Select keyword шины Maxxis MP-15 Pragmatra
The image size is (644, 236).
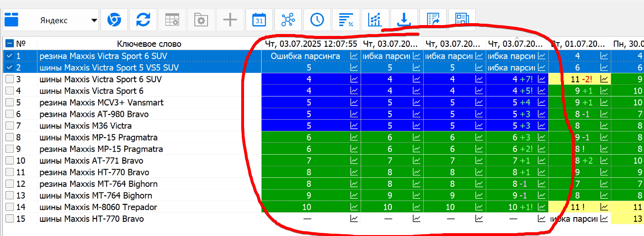(x=99, y=138)
